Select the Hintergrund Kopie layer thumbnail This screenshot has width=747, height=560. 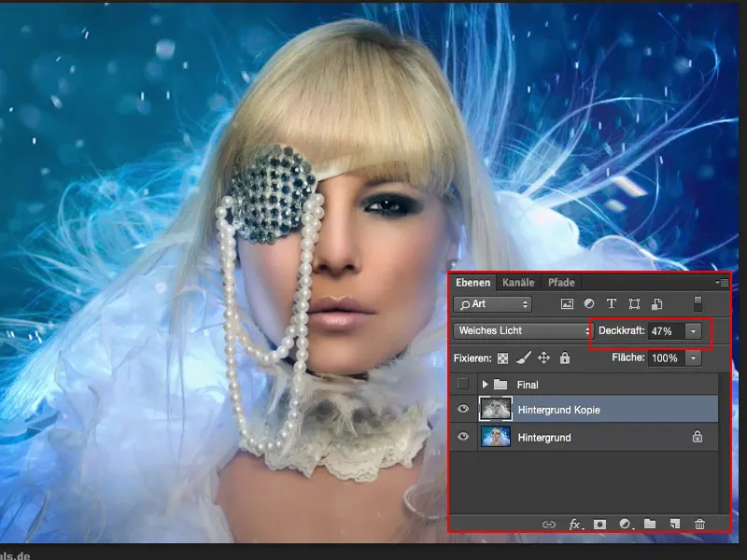click(x=496, y=409)
